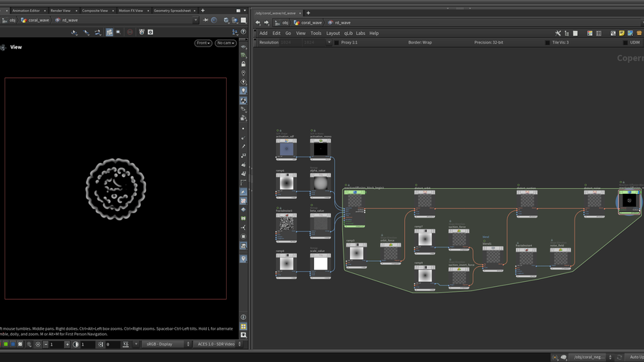Screen dimensions: 644x362
Task: Toggle the Tile Vis checkbox
Action: point(546,43)
